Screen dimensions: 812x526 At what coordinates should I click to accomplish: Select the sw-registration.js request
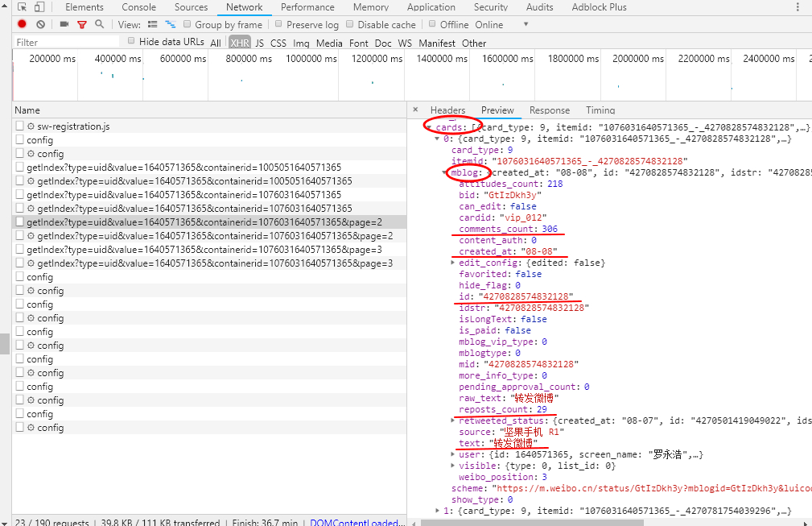72,126
